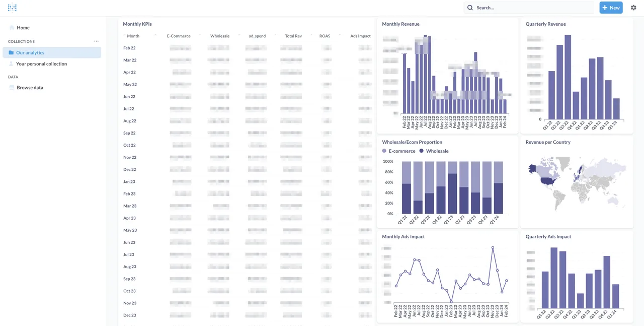Focus the Search input field
This screenshot has height=326, width=644.
pos(529,8)
